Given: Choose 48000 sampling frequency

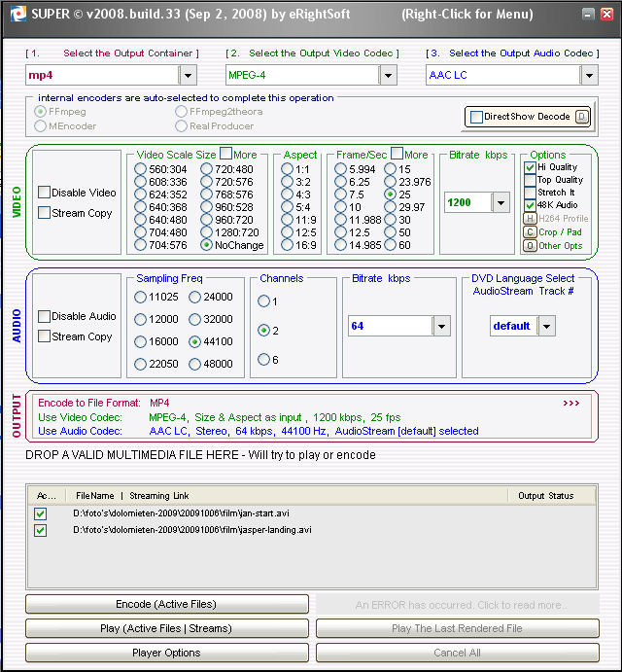Looking at the screenshot, I should click(195, 364).
